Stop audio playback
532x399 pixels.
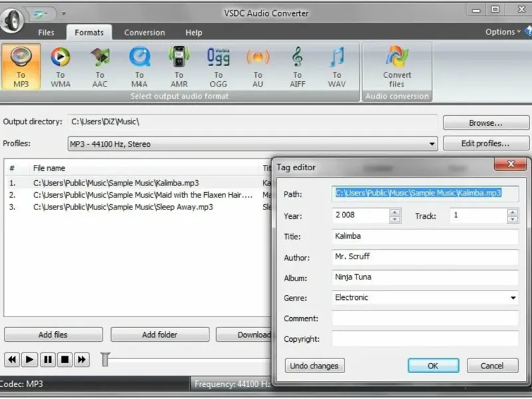65,360
